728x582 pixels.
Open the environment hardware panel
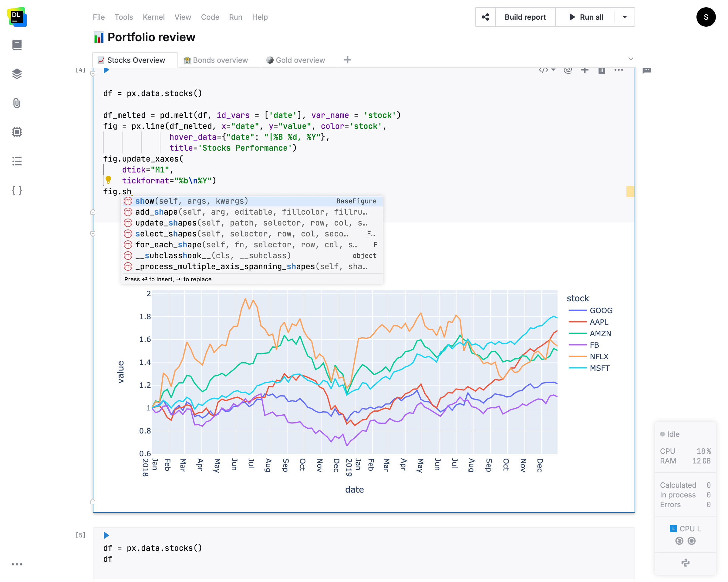coord(17,132)
